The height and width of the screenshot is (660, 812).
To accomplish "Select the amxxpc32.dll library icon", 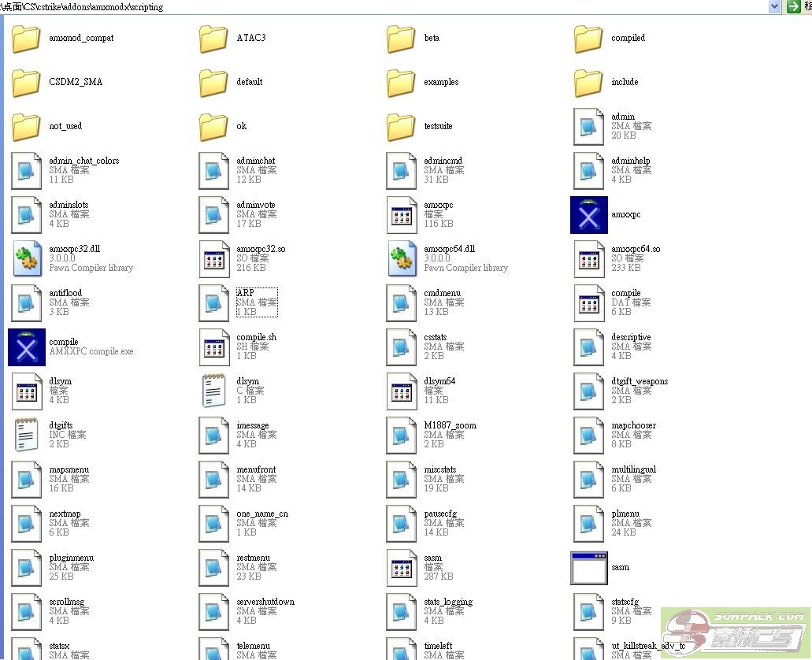I will coord(27,259).
